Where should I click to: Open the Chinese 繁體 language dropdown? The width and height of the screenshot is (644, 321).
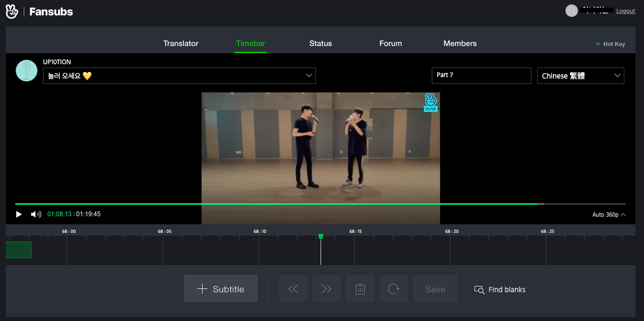click(x=581, y=75)
